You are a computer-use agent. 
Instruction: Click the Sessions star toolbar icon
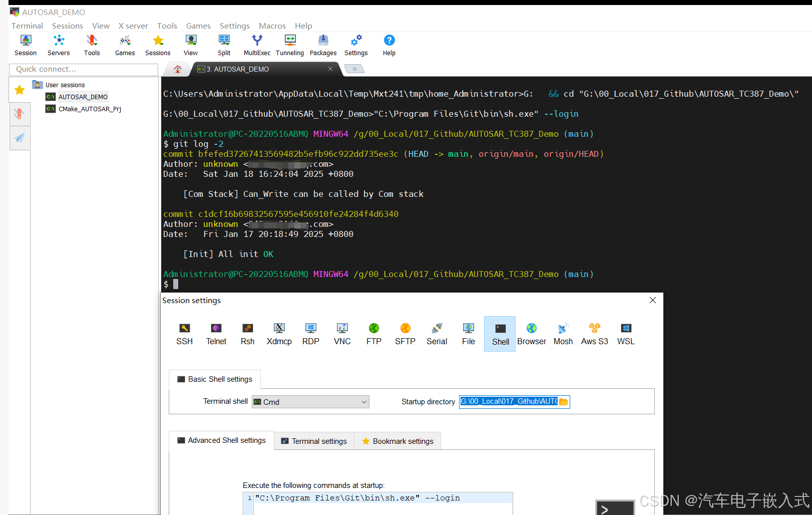158,45
